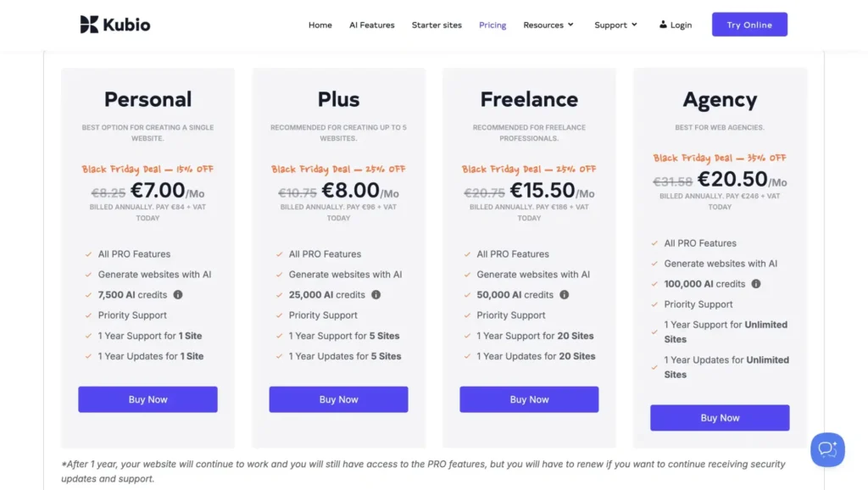Go to the Home menu item

(320, 25)
